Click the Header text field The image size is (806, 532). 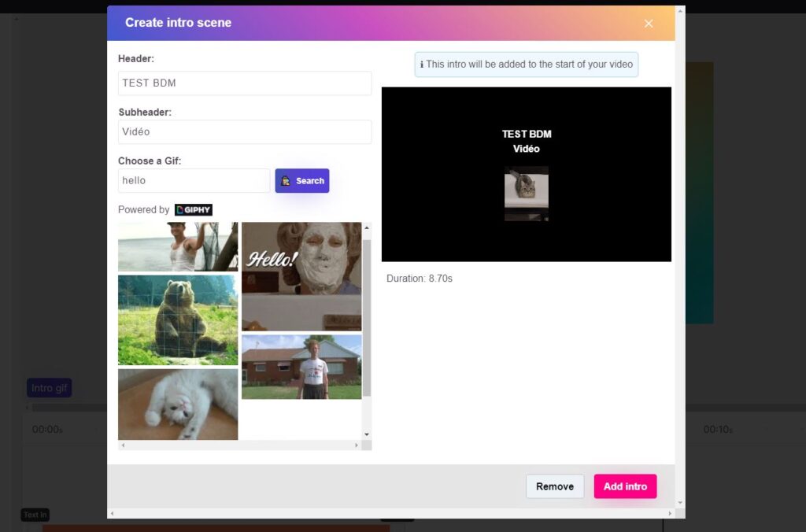pos(245,83)
